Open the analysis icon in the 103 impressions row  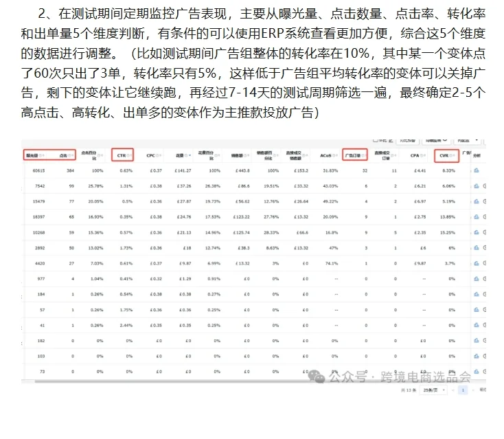coord(477,356)
